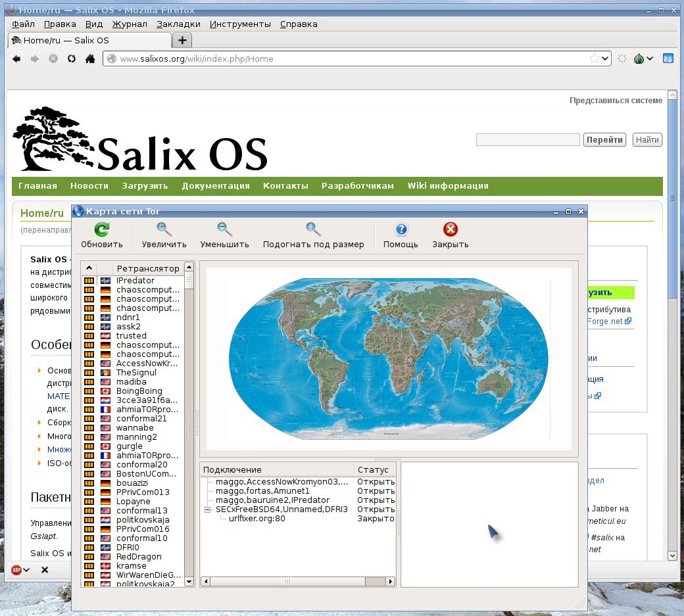Collapse the SECxFreeBSD64,Unnamed,DFRI3 circuit
This screenshot has width=684, height=616.
coord(208,509)
